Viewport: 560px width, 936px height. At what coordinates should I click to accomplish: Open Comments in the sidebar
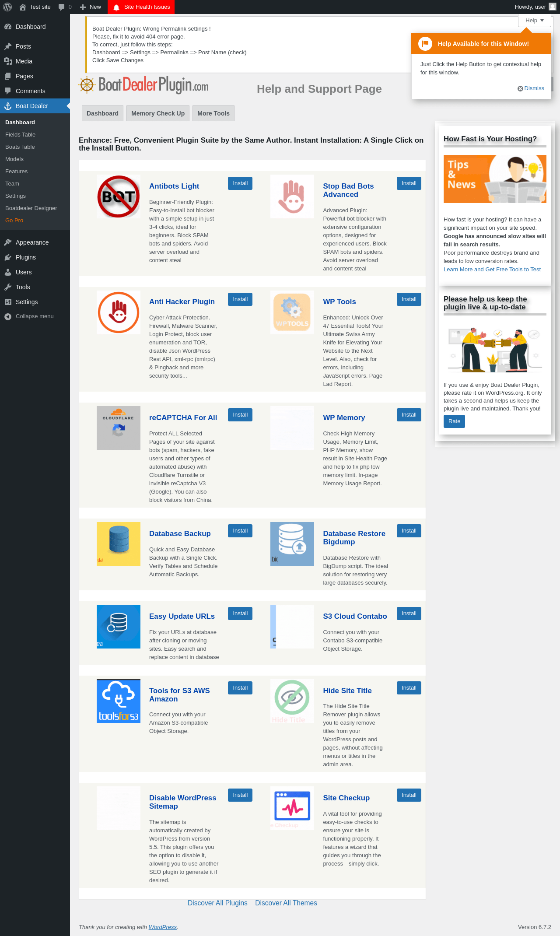pyautogui.click(x=35, y=91)
